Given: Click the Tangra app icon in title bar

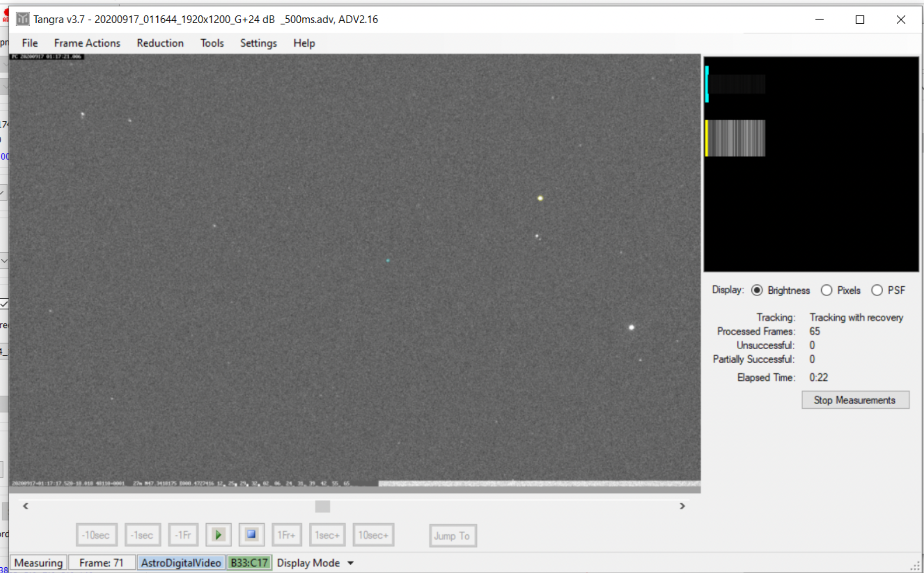Looking at the screenshot, I should point(22,19).
